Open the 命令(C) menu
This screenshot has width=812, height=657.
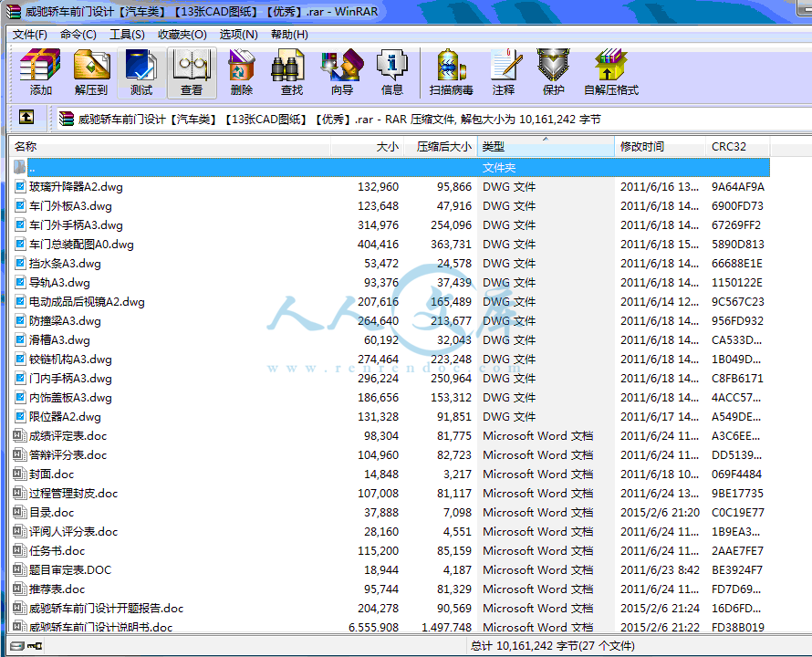tap(78, 35)
